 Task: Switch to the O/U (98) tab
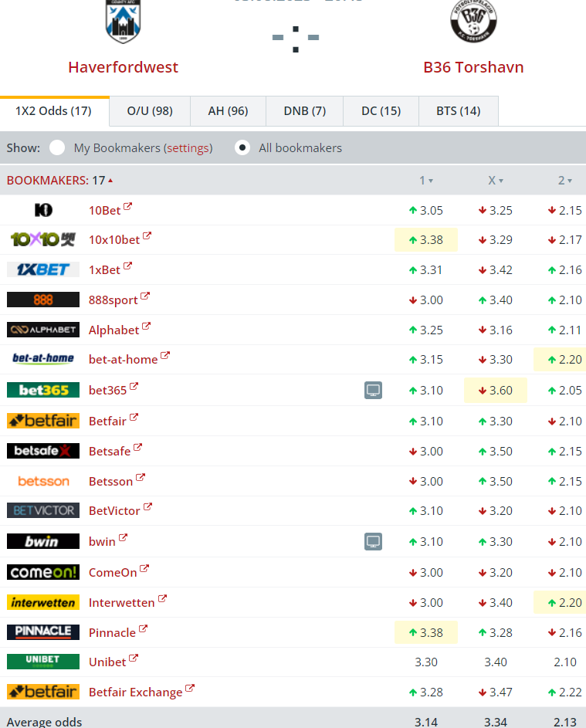[x=150, y=111]
